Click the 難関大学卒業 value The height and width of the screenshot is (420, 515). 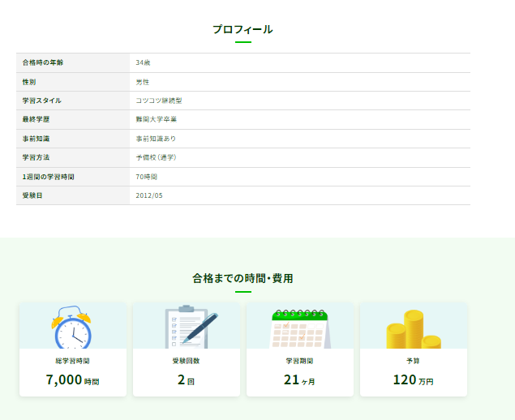pyautogui.click(x=157, y=119)
